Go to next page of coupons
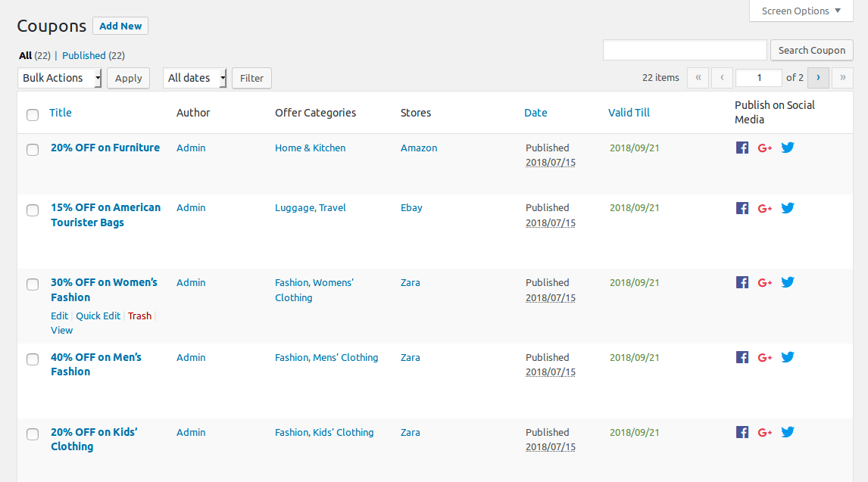868x482 pixels. click(818, 78)
